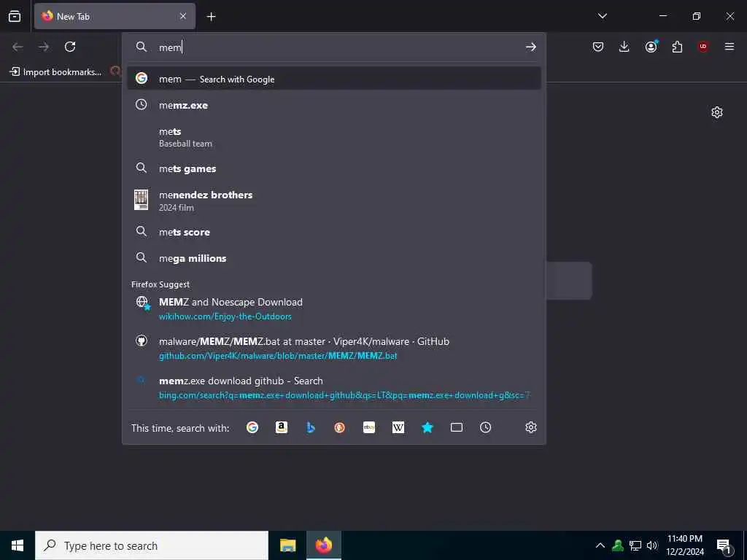Search this time with Google
The image size is (747, 560).
252,427
